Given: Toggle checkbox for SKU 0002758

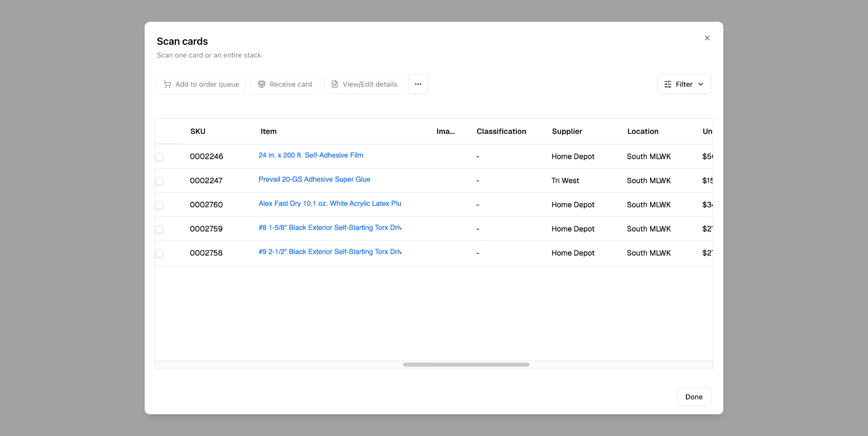Looking at the screenshot, I should click(159, 253).
